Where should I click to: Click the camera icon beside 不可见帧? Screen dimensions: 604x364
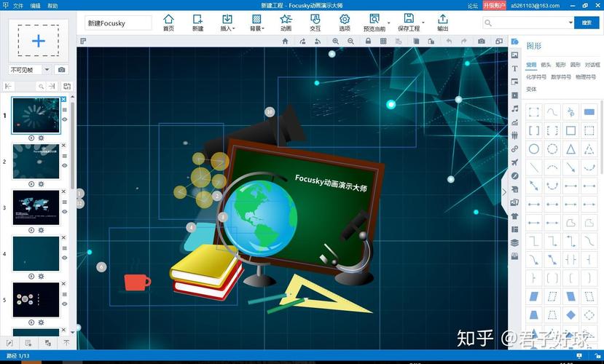click(x=62, y=70)
